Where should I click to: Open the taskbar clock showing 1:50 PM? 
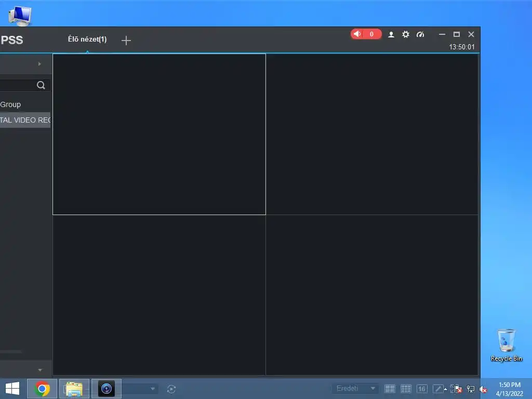[509, 389]
